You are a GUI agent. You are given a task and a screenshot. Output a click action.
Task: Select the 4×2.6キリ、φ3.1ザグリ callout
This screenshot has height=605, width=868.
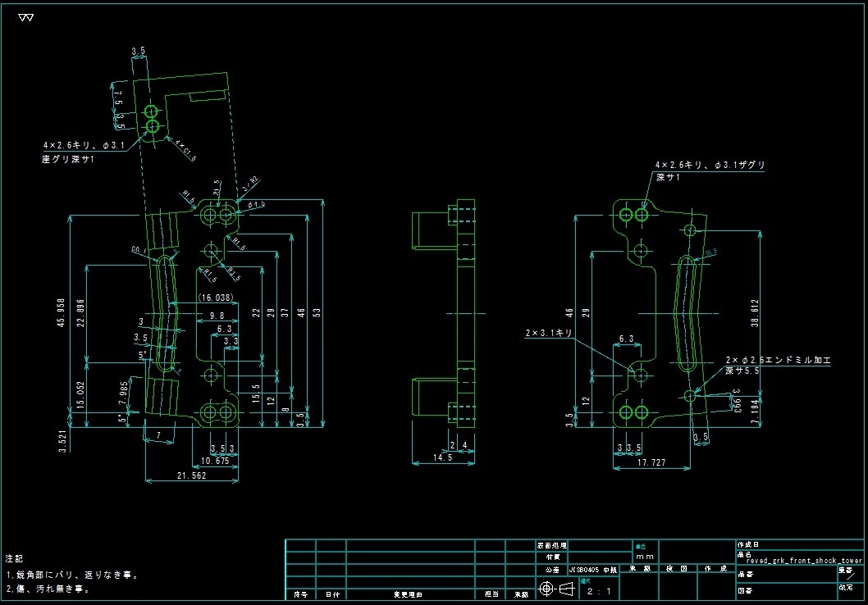click(710, 165)
